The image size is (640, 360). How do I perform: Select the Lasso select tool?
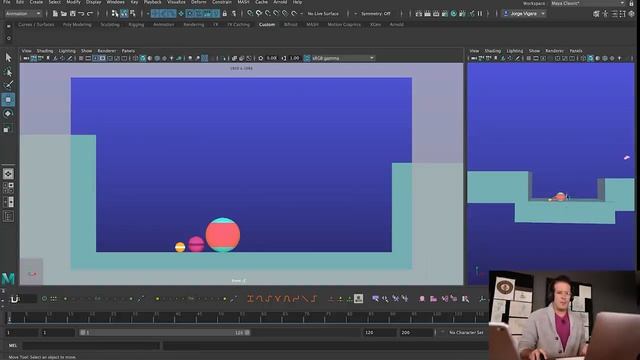[x=8, y=72]
